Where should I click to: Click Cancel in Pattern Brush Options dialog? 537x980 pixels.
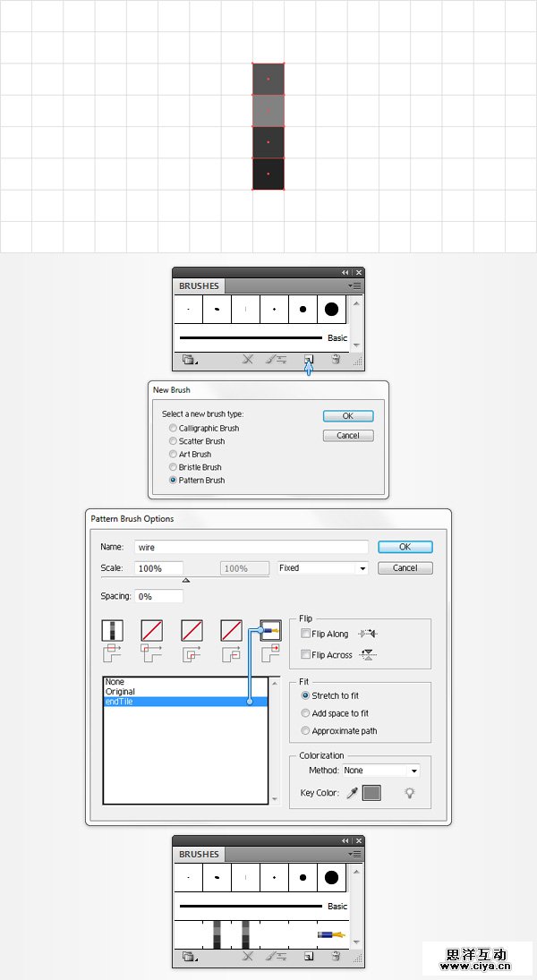click(405, 568)
